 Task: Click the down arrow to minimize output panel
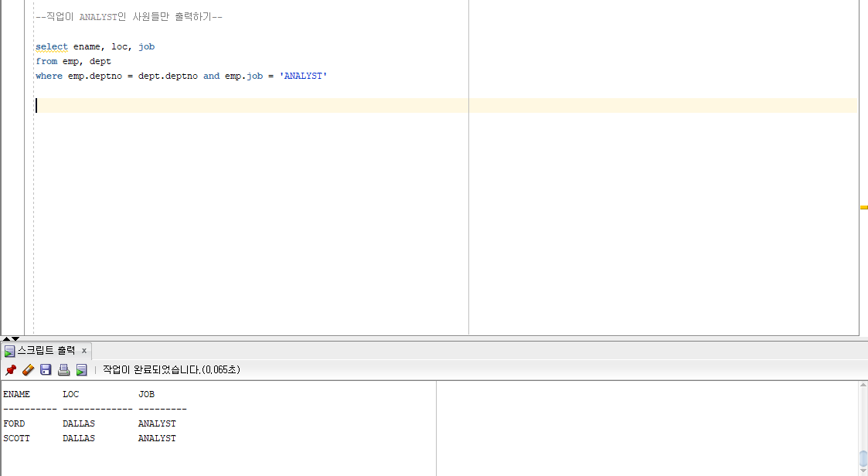pyautogui.click(x=15, y=338)
